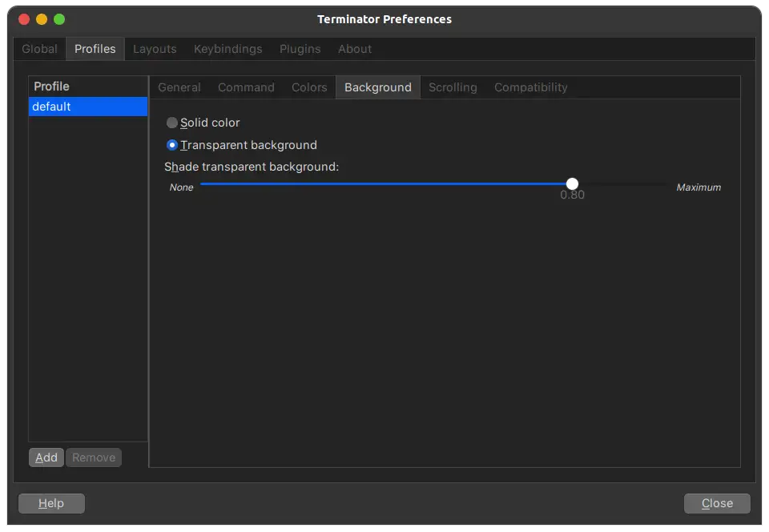Click the Profile column header
The height and width of the screenshot is (532, 769).
coord(88,87)
